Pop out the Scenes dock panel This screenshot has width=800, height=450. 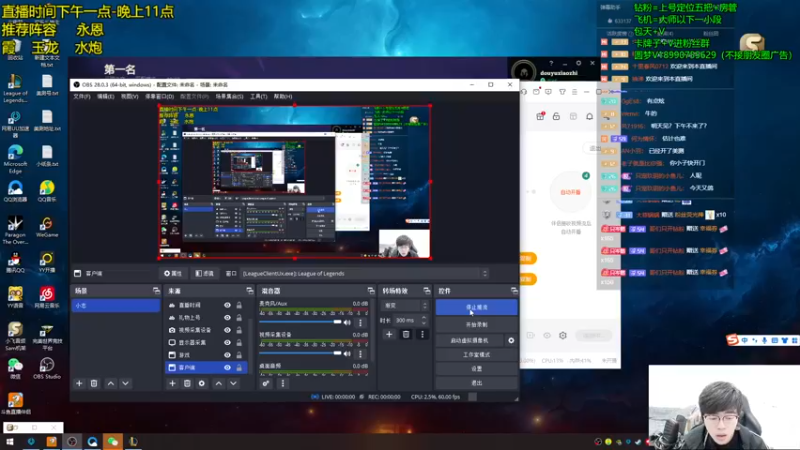156,291
